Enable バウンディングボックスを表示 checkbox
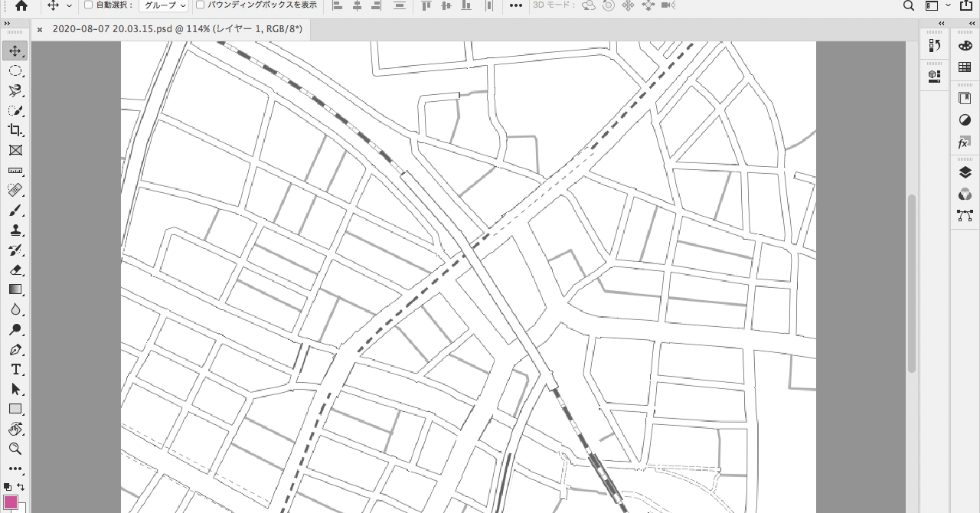This screenshot has width=980, height=513. click(201, 5)
